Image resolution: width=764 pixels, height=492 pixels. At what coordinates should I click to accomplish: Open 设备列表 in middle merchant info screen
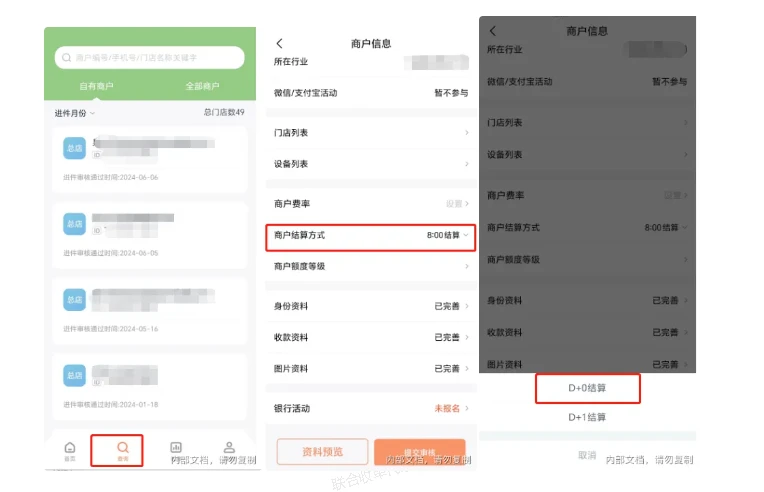point(371,164)
